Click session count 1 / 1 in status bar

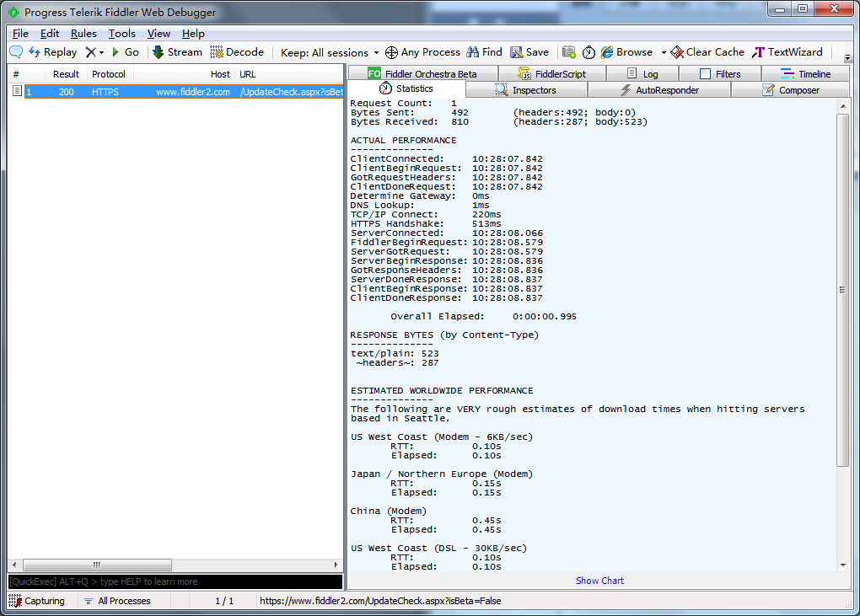(x=224, y=601)
